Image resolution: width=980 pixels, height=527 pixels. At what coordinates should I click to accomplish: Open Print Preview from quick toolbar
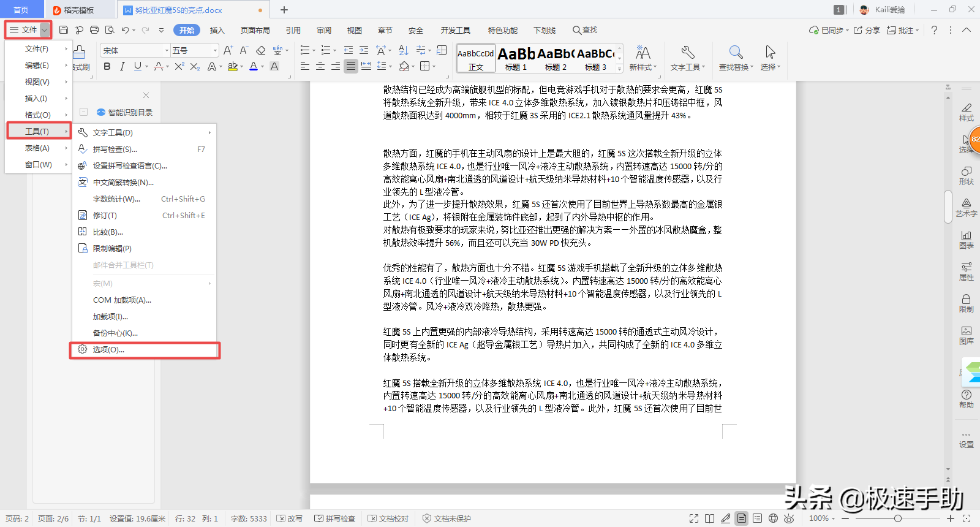[x=110, y=30]
